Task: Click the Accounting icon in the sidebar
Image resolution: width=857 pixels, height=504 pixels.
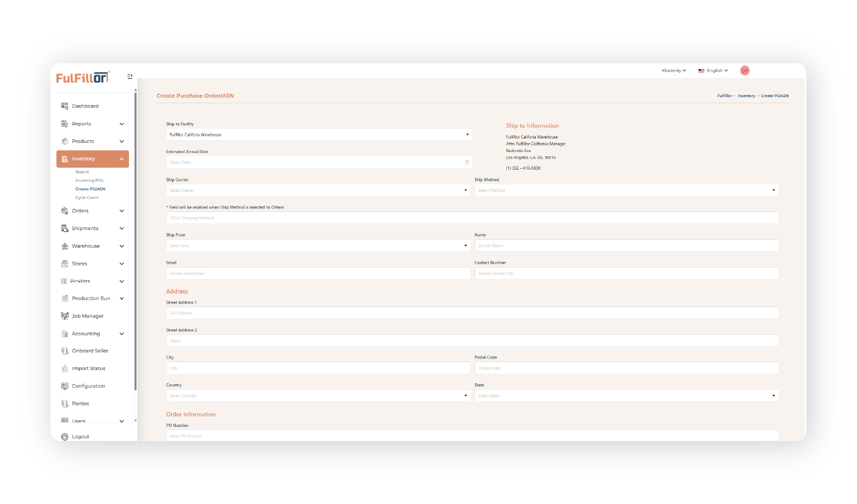Action: coord(64,334)
